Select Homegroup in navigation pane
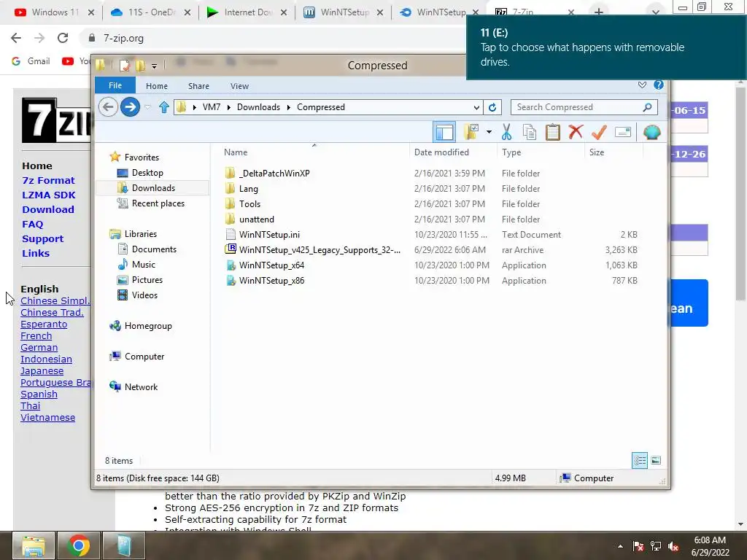This screenshot has height=560, width=747. (x=148, y=326)
